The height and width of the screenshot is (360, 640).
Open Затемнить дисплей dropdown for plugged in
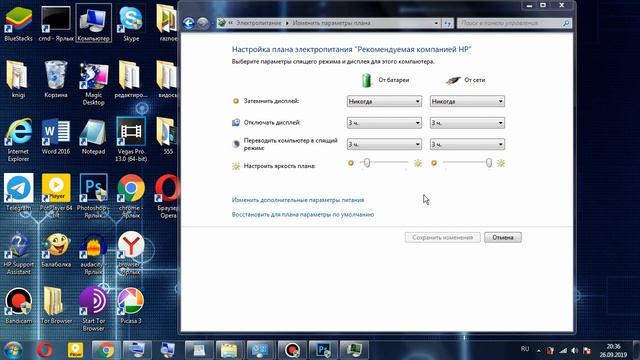(x=467, y=101)
